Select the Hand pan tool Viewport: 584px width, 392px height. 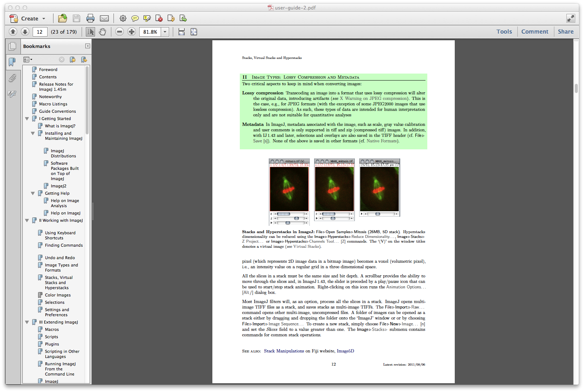pos(103,32)
